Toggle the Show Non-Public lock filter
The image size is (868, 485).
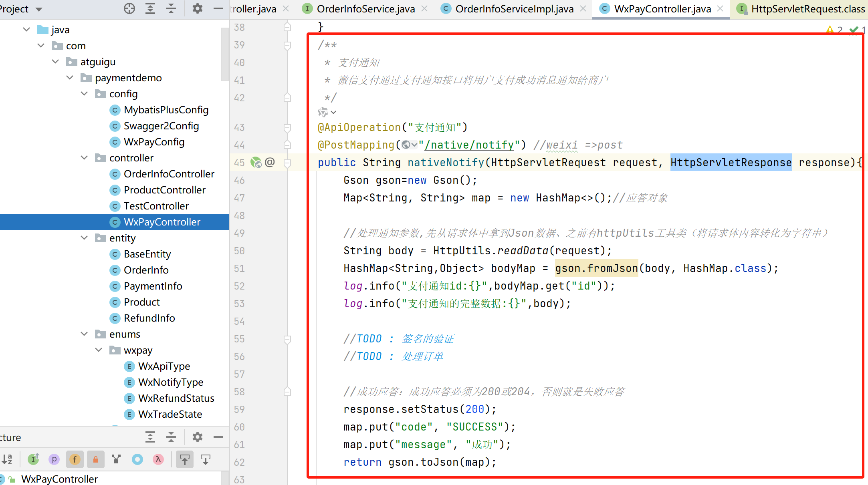[95, 459]
